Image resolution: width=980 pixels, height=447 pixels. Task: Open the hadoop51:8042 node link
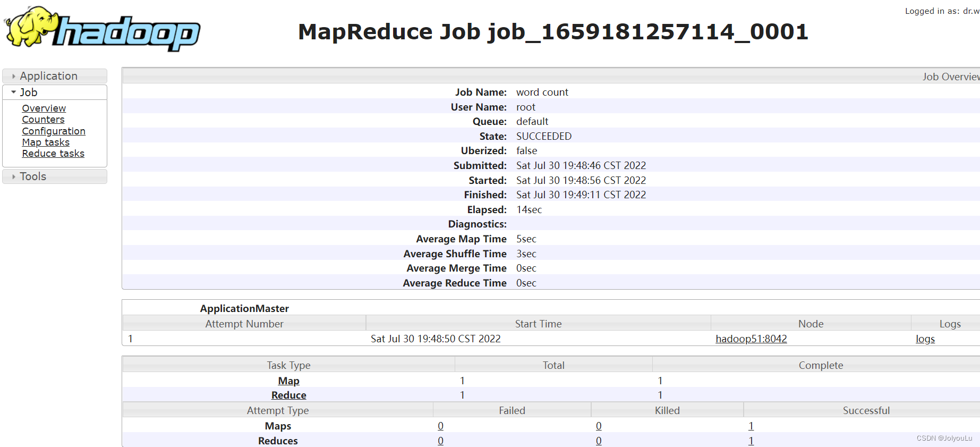(x=751, y=339)
